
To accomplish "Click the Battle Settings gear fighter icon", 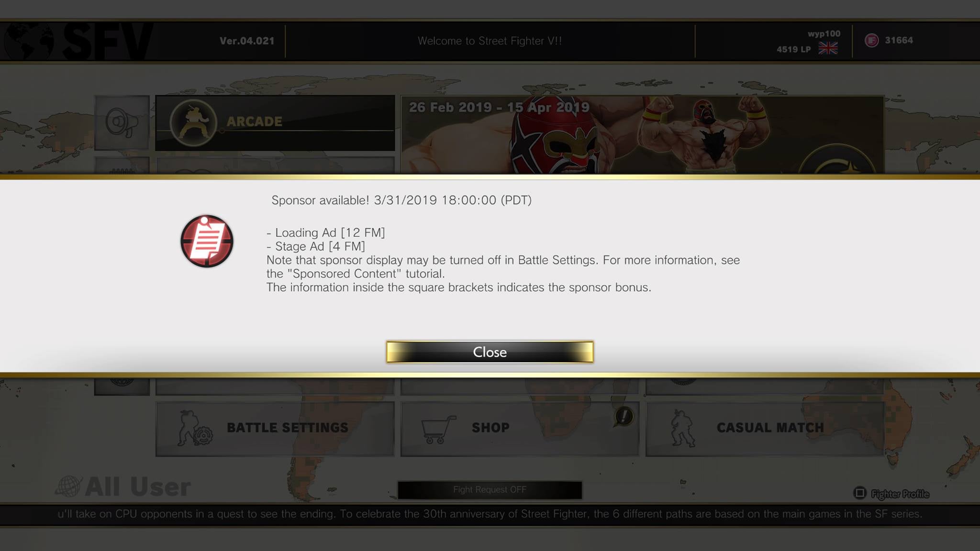I will (x=195, y=428).
